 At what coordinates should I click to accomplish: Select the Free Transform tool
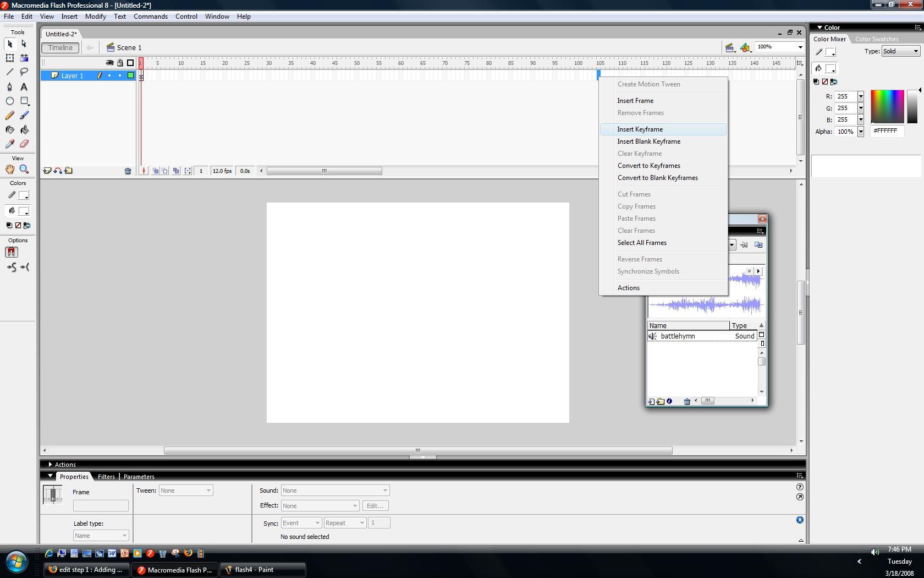(x=9, y=58)
